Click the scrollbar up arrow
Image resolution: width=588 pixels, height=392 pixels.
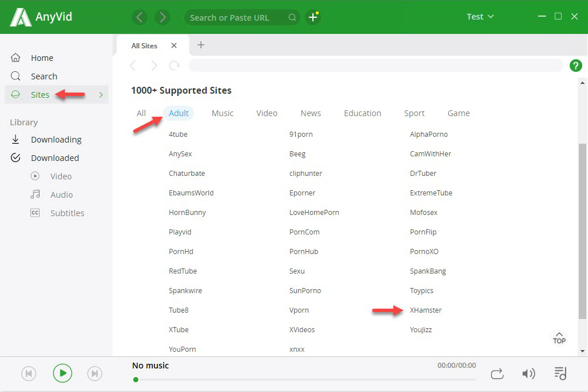[x=582, y=83]
